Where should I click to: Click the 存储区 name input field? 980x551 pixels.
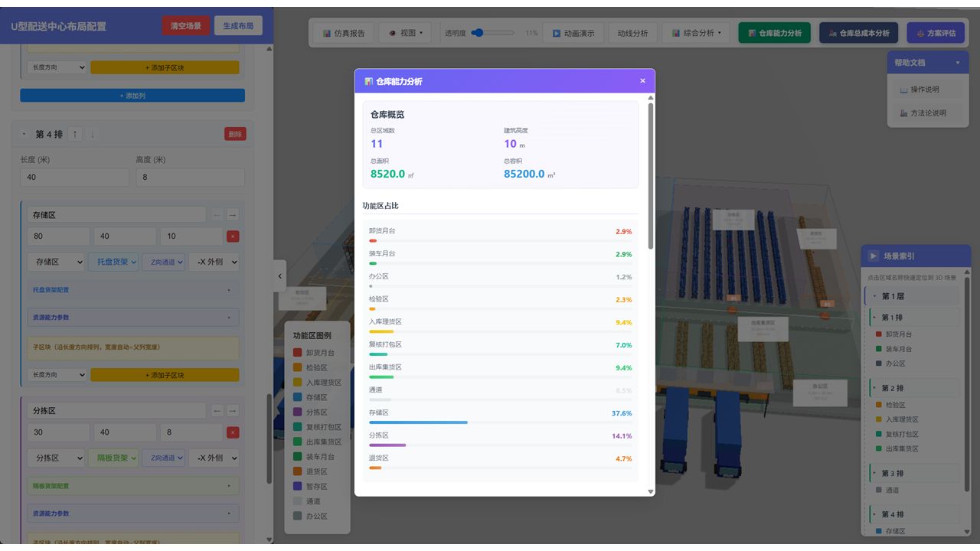pos(116,216)
